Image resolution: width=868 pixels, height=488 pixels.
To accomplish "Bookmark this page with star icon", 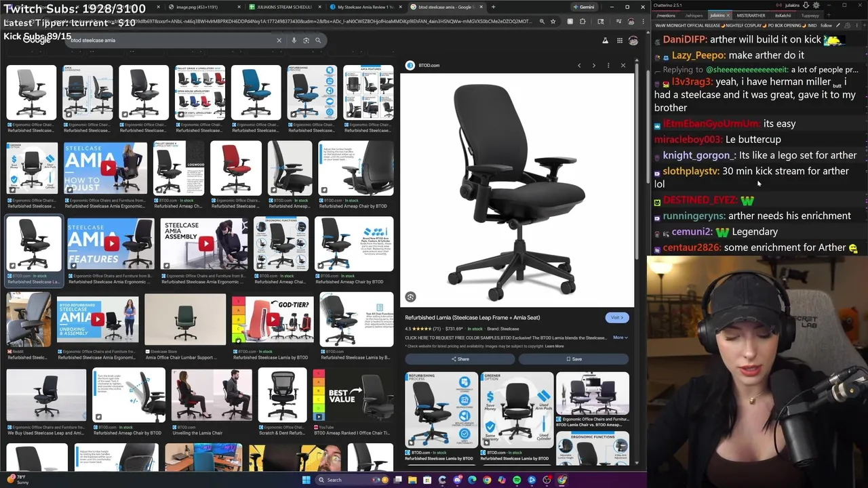I will (x=553, y=22).
